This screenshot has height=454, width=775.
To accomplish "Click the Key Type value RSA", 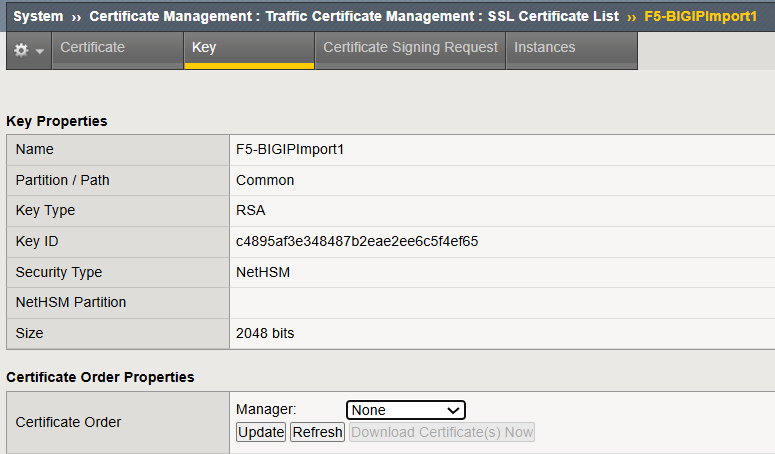I will [251, 210].
